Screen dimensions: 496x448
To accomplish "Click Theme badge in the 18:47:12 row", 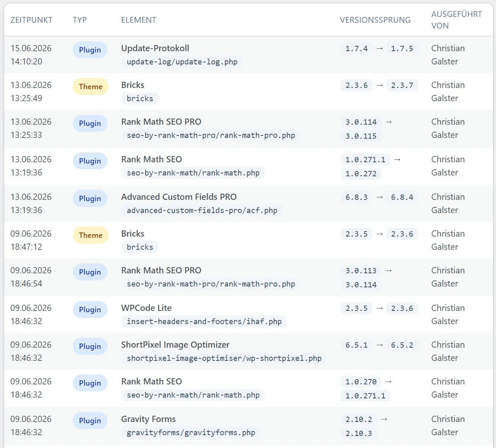I will pos(91,235).
